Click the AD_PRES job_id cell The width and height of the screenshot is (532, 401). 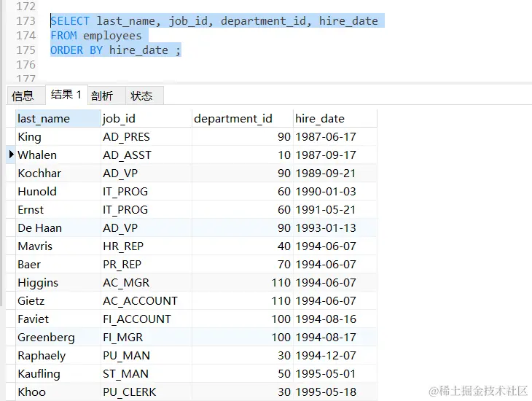(146, 137)
